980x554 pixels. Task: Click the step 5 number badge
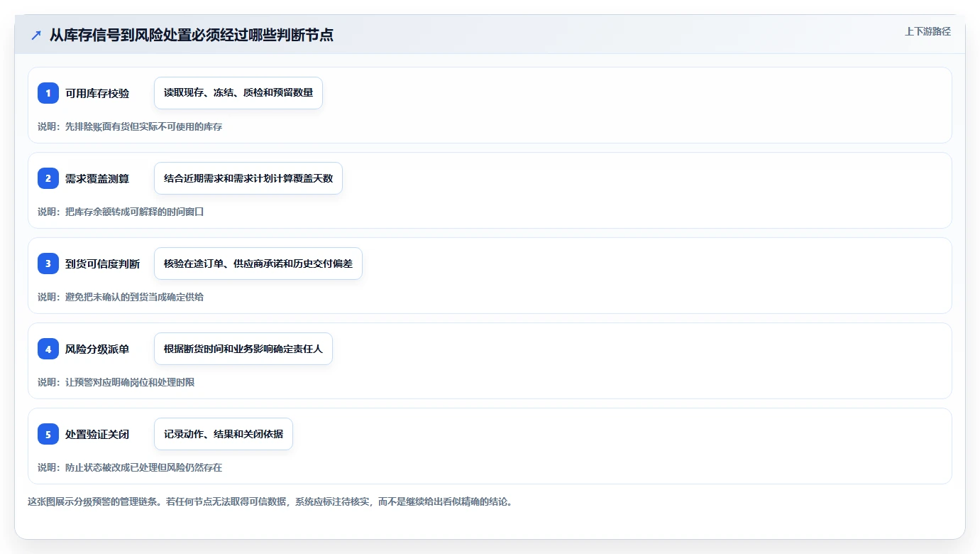click(48, 434)
